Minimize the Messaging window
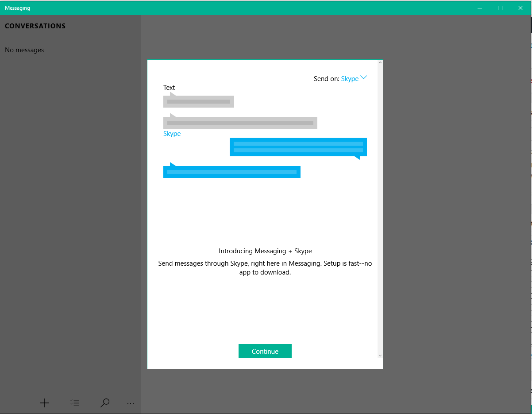 click(480, 8)
